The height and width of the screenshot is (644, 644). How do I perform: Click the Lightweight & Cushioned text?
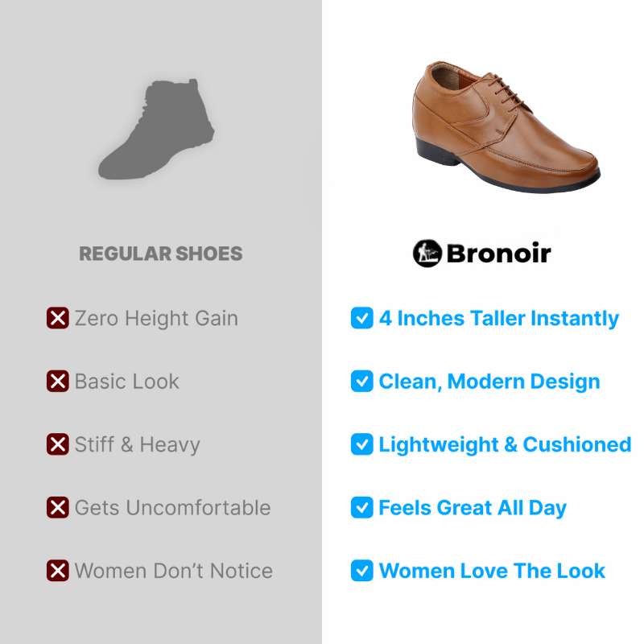(x=505, y=445)
